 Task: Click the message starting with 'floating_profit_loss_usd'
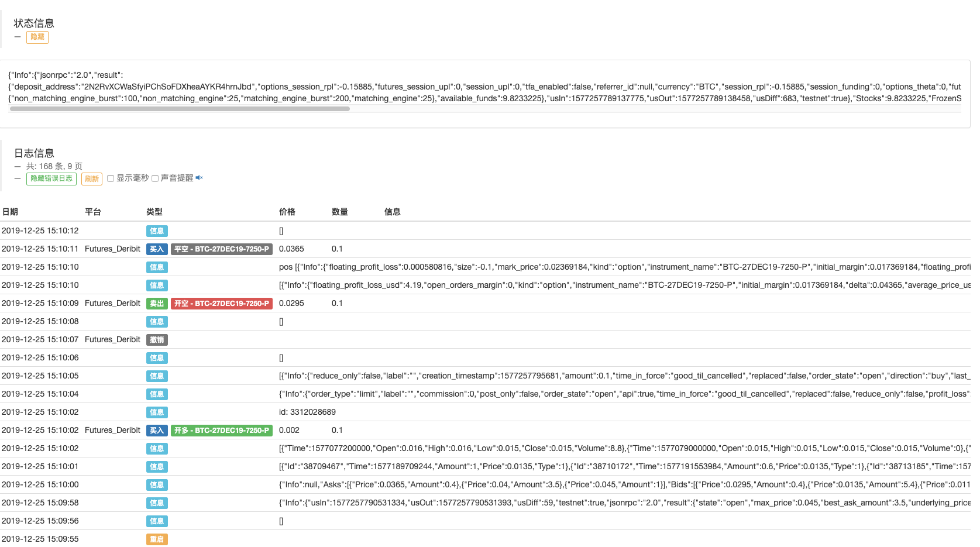[624, 285]
